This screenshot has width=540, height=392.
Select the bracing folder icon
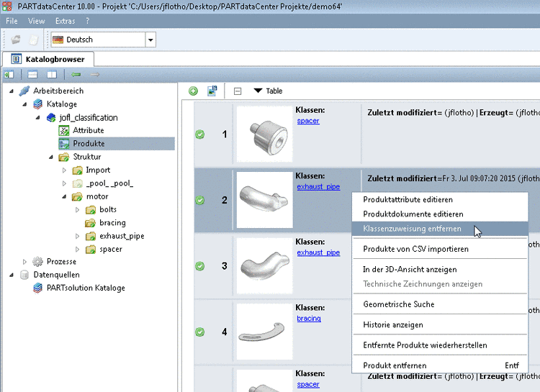[90, 223]
